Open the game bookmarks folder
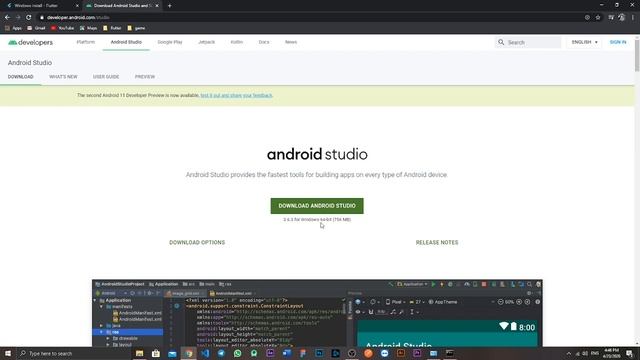This screenshot has width=640, height=360. (x=136, y=28)
